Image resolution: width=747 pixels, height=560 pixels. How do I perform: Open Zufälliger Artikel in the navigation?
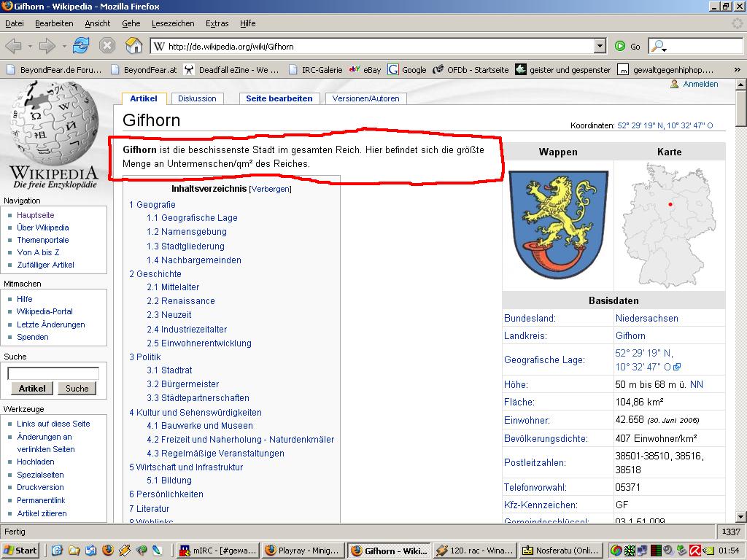point(46,265)
